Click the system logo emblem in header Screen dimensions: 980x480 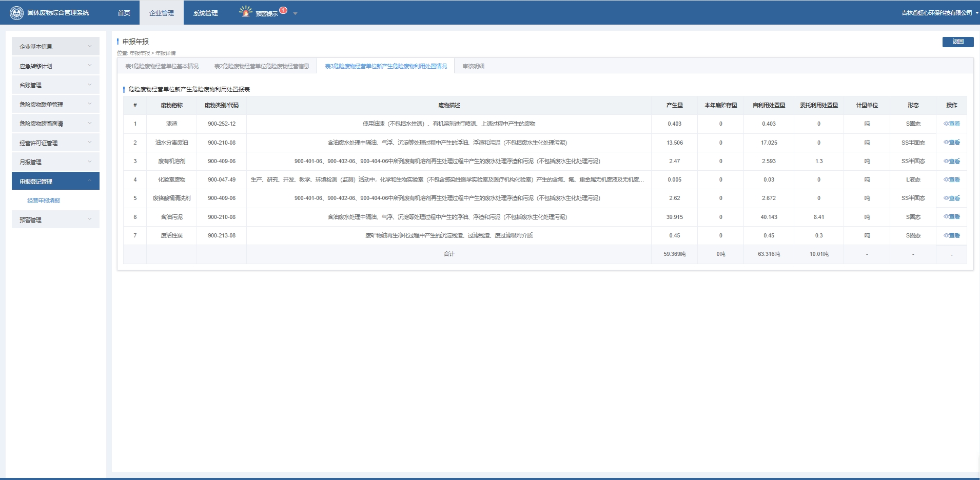click(x=16, y=12)
